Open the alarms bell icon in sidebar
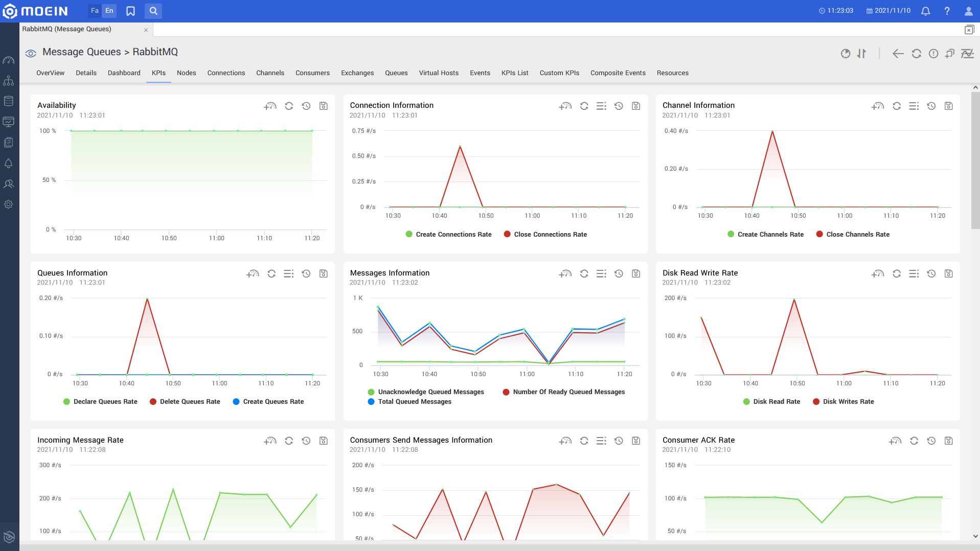 coord(9,163)
